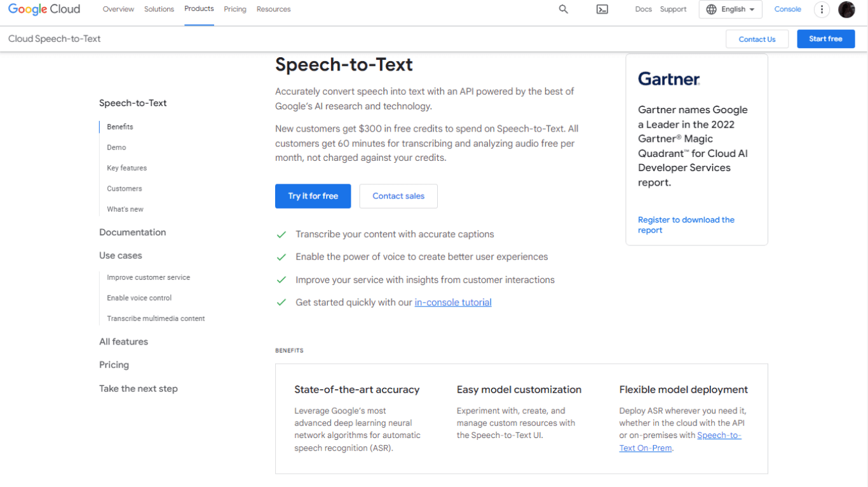The width and height of the screenshot is (868, 487).
Task: Select Speech-to-Text sidebar heading
Action: [133, 103]
